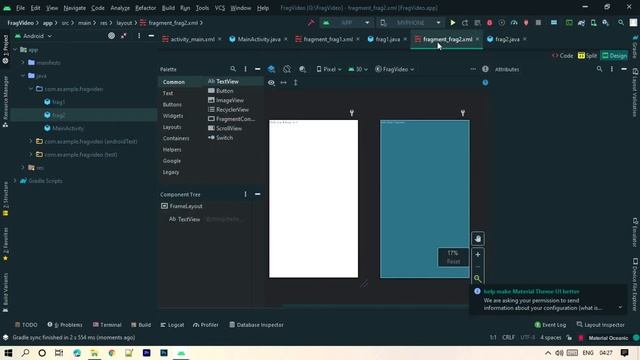Switch to Code view mode

(562, 56)
